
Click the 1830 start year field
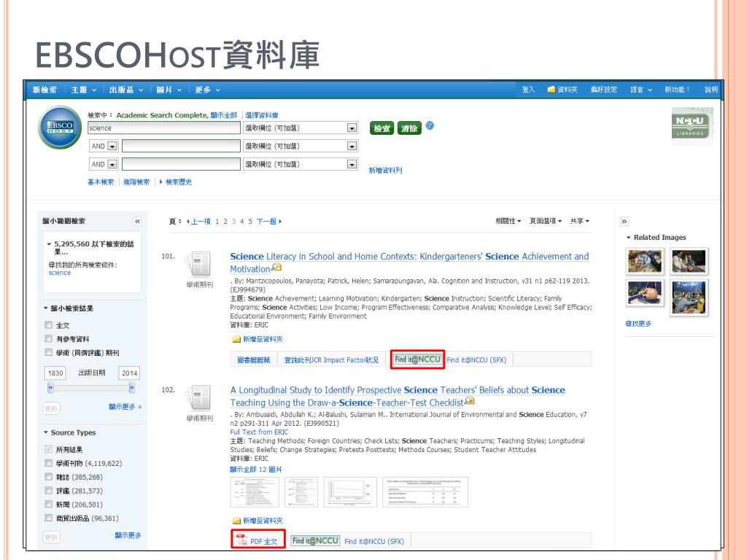coord(55,373)
